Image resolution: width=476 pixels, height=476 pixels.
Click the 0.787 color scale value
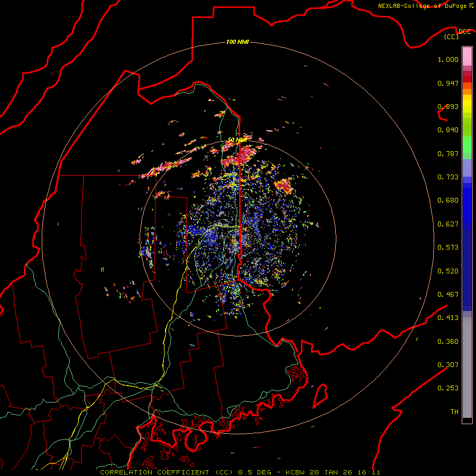coord(448,153)
